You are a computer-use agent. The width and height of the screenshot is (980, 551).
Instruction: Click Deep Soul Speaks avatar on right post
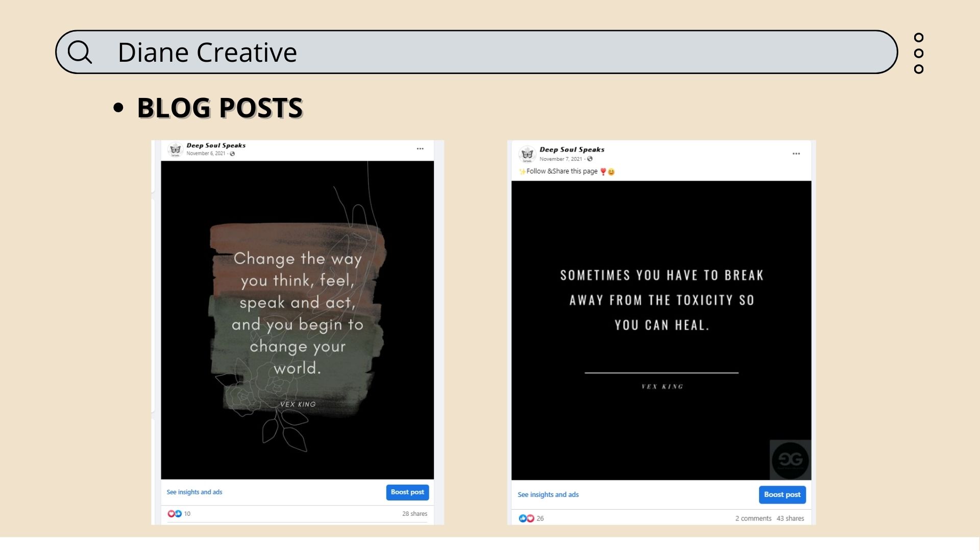(527, 154)
